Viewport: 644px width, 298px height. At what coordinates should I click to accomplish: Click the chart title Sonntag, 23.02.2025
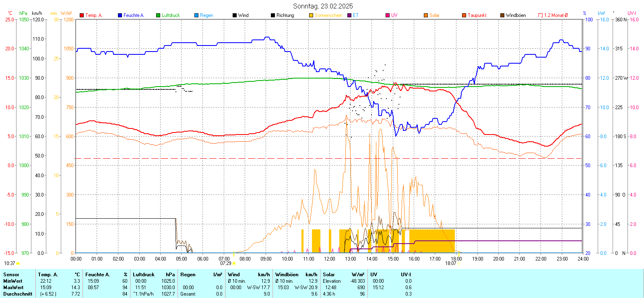pyautogui.click(x=323, y=6)
